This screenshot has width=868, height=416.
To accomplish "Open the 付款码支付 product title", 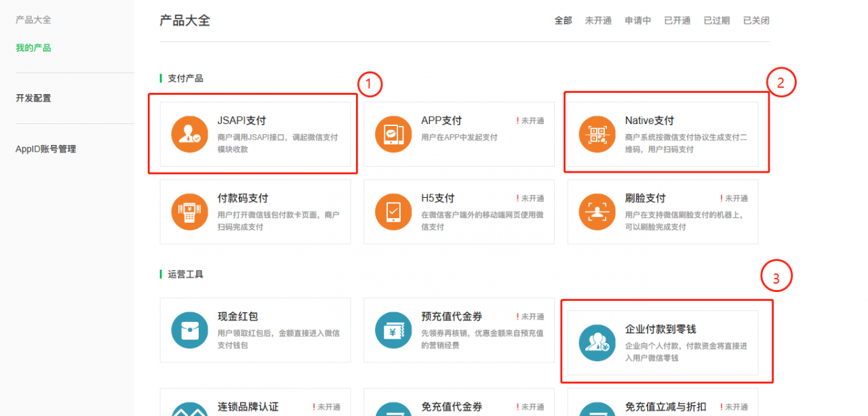I will pyautogui.click(x=243, y=199).
